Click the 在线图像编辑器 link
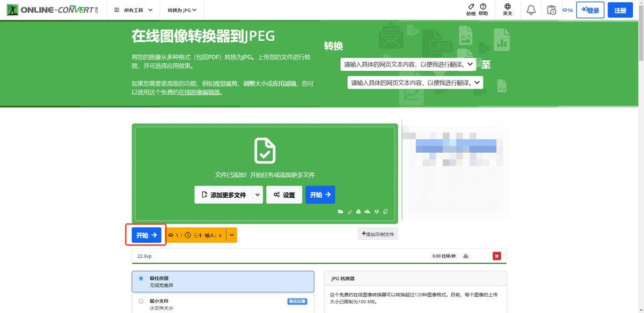This screenshot has width=644, height=313. (199, 92)
